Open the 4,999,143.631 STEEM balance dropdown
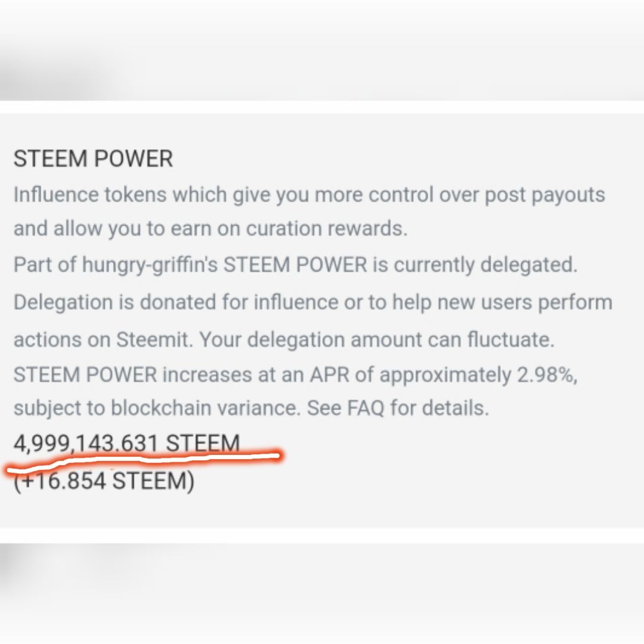 pyautogui.click(x=126, y=444)
